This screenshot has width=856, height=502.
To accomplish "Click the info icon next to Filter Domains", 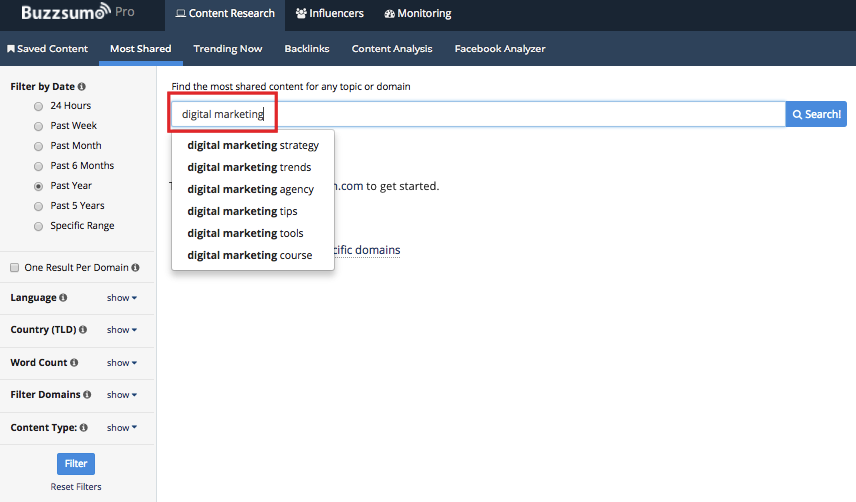I will tap(87, 395).
